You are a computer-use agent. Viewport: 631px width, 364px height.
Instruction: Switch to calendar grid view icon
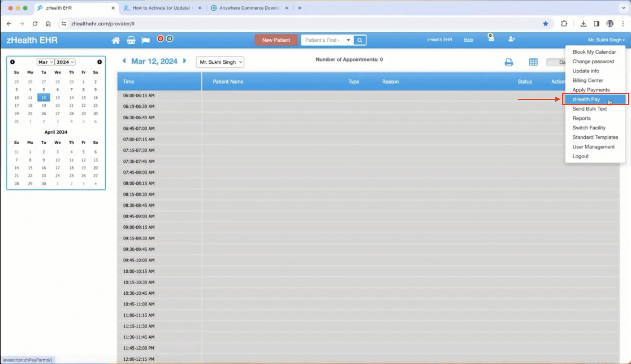pyautogui.click(x=533, y=62)
